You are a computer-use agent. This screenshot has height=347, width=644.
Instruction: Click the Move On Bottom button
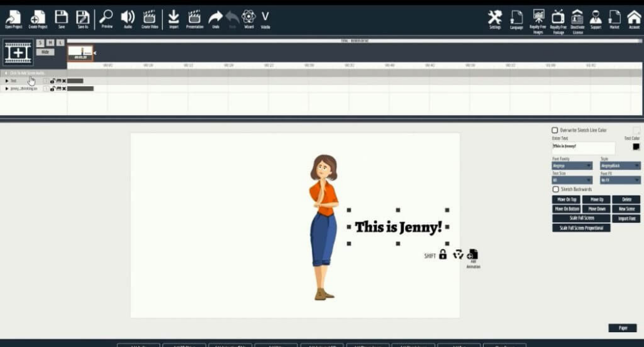point(566,209)
